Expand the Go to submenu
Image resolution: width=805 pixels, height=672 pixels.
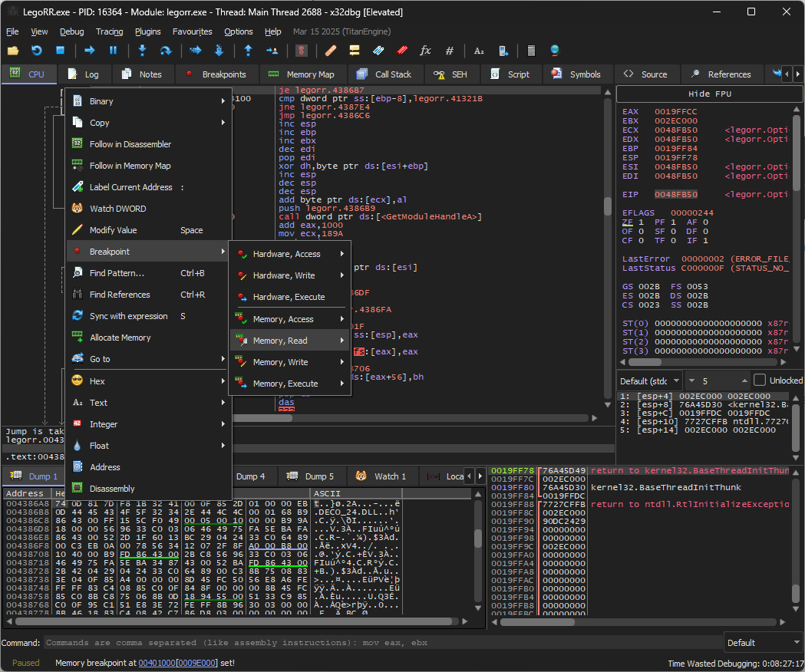click(149, 359)
